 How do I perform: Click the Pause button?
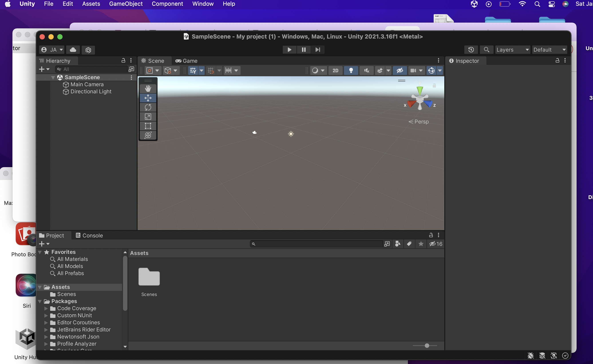tap(304, 50)
